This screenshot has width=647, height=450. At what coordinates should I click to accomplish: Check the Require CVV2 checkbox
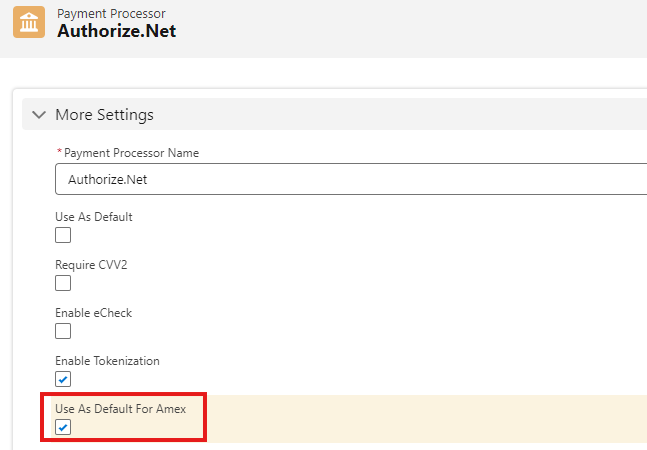coord(63,283)
